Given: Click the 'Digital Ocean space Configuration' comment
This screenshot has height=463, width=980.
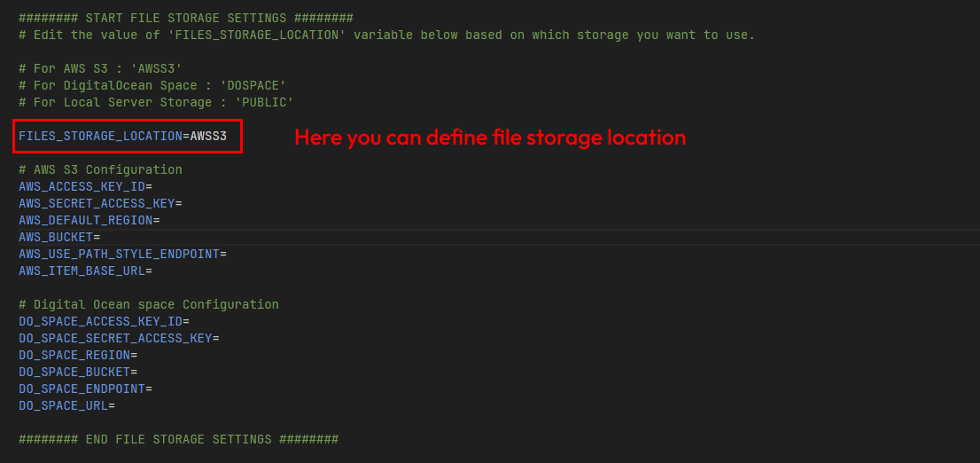Looking at the screenshot, I should point(148,304).
